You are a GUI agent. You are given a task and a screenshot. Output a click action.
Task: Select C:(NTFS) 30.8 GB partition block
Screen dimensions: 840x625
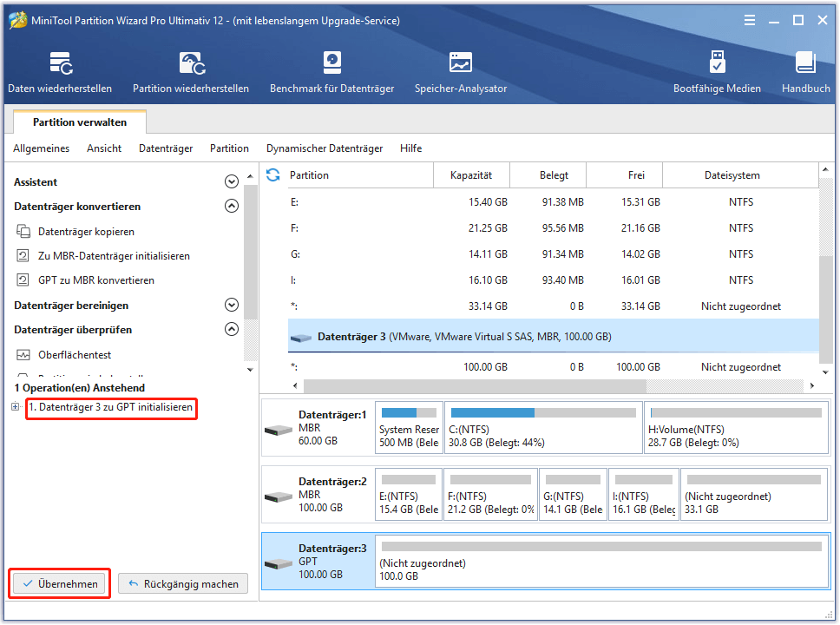(x=543, y=428)
